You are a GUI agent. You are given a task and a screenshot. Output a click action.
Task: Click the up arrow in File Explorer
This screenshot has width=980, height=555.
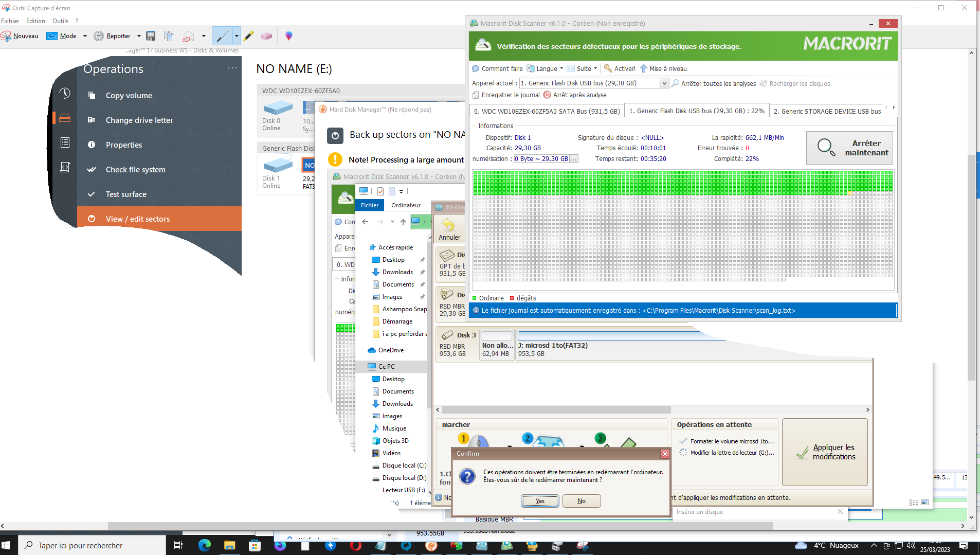click(x=403, y=222)
